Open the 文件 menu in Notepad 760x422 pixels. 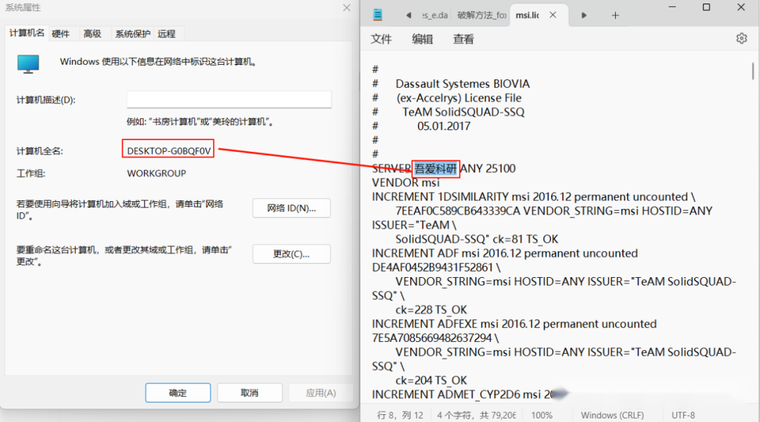click(381, 39)
